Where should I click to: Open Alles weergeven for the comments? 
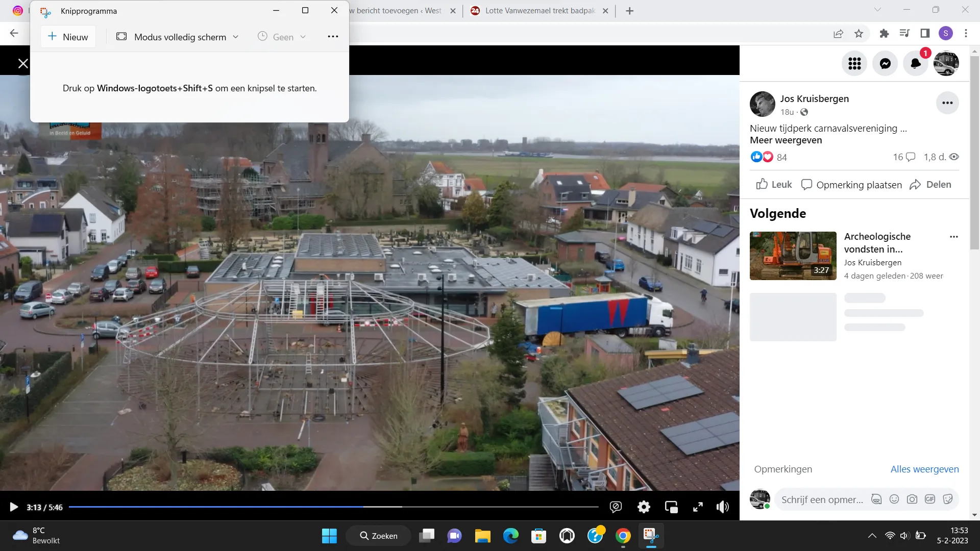[924, 469]
